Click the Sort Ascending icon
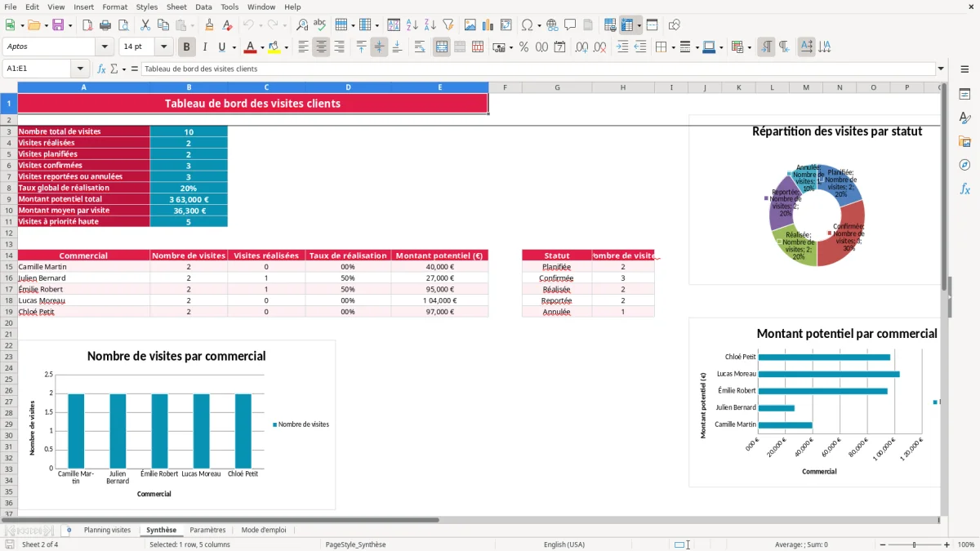 point(412,25)
